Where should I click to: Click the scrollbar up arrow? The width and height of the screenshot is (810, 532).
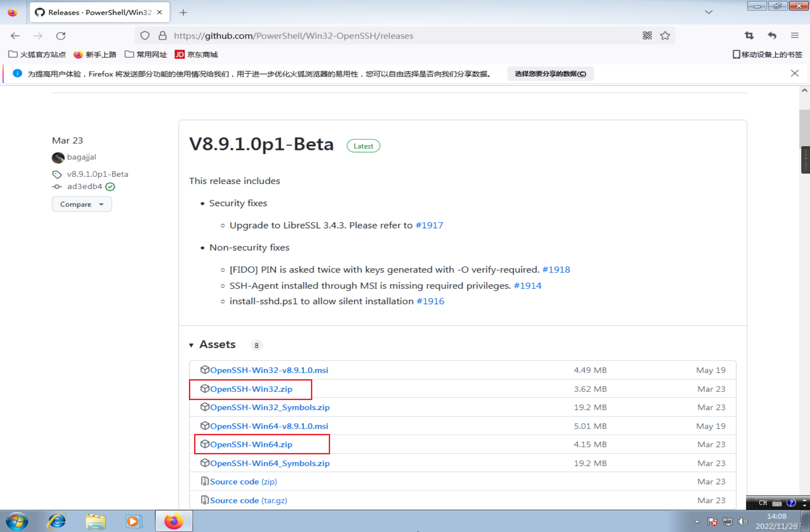pos(804,91)
